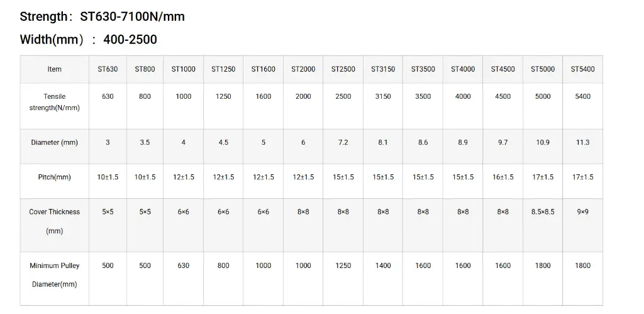The width and height of the screenshot is (644, 314).
Task: Select the 8.5×8.5 cover thickness cell
Action: [543, 212]
